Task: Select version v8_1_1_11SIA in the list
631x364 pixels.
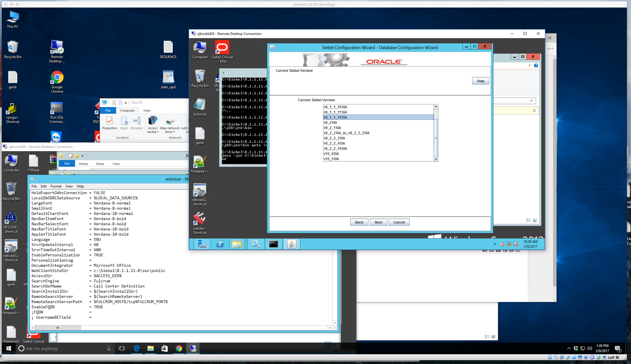Action: click(379, 112)
